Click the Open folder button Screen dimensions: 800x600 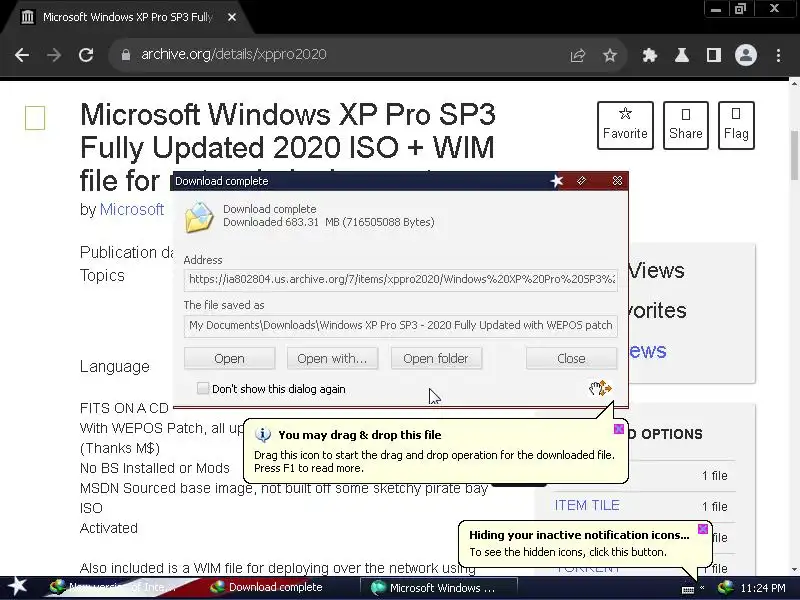click(436, 359)
